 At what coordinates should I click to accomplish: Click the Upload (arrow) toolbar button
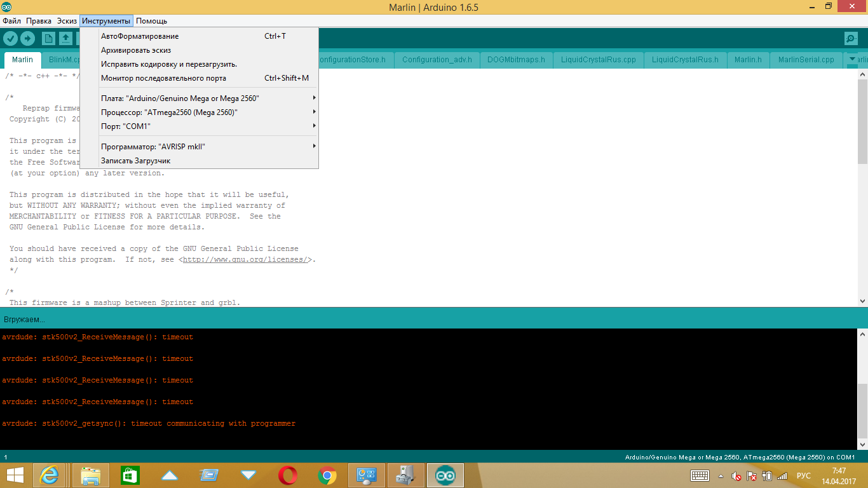27,38
